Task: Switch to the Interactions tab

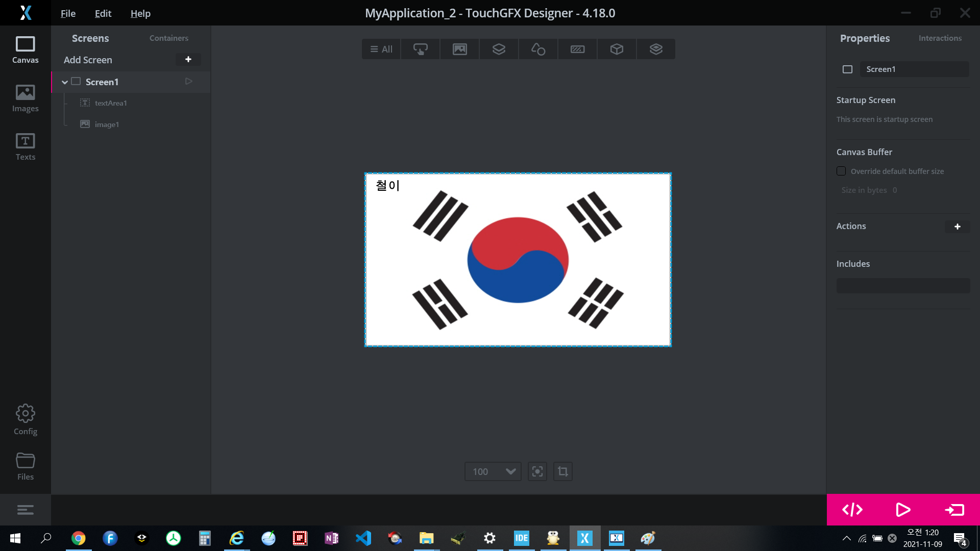Action: pos(940,38)
